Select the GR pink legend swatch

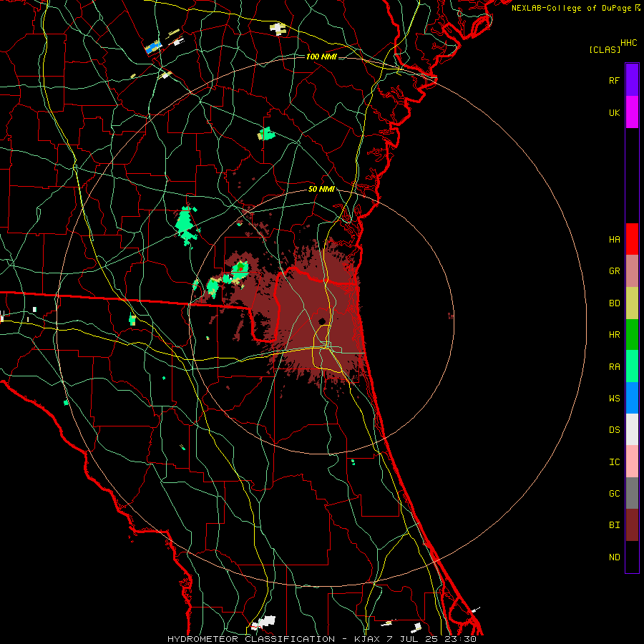632,271
